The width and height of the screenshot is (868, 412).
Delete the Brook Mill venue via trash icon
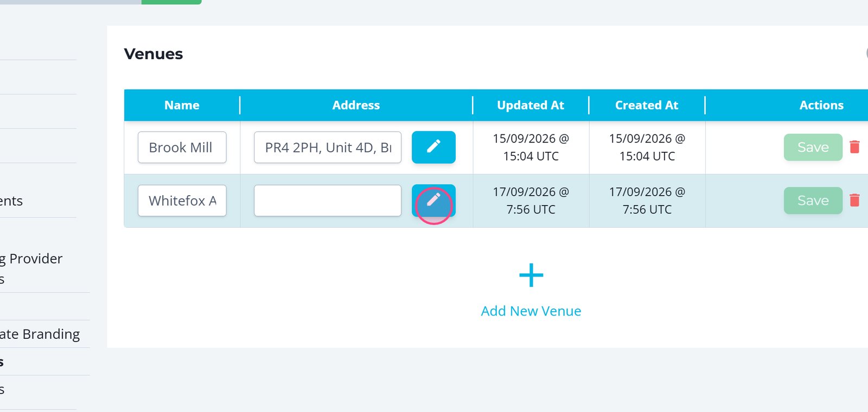pyautogui.click(x=854, y=147)
